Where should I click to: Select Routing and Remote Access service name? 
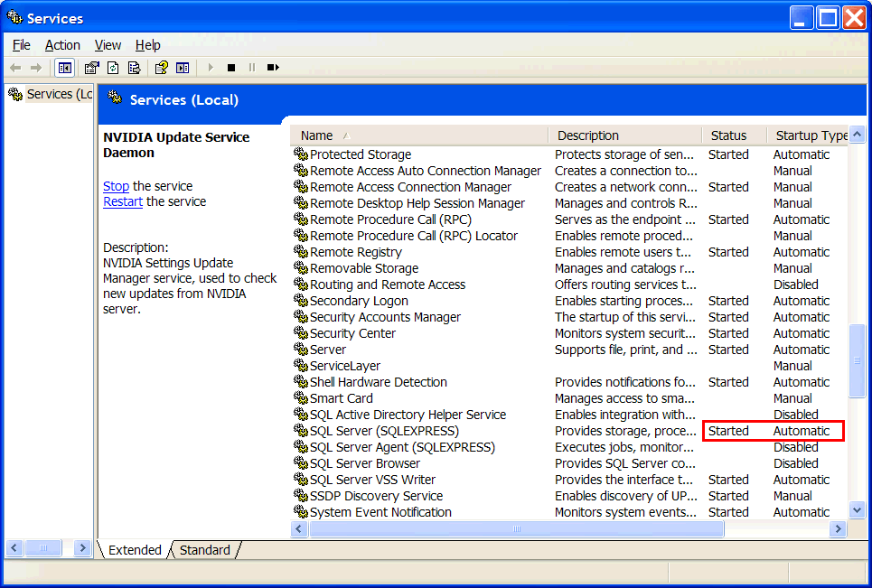[388, 285]
